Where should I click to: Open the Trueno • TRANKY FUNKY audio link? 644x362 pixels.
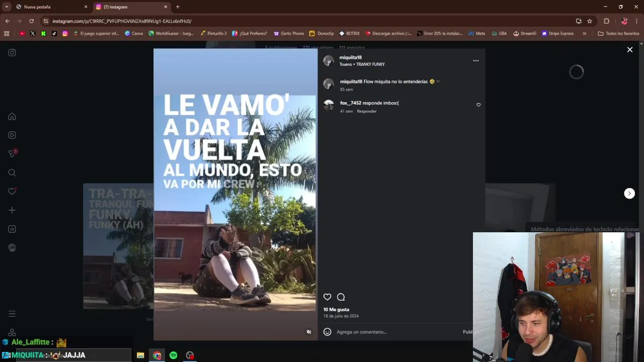pos(362,64)
